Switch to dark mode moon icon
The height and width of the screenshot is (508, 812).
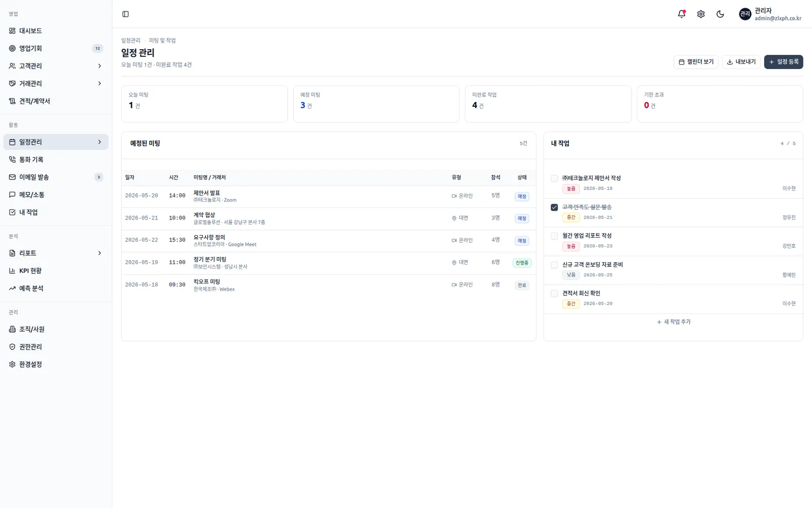tap(720, 14)
